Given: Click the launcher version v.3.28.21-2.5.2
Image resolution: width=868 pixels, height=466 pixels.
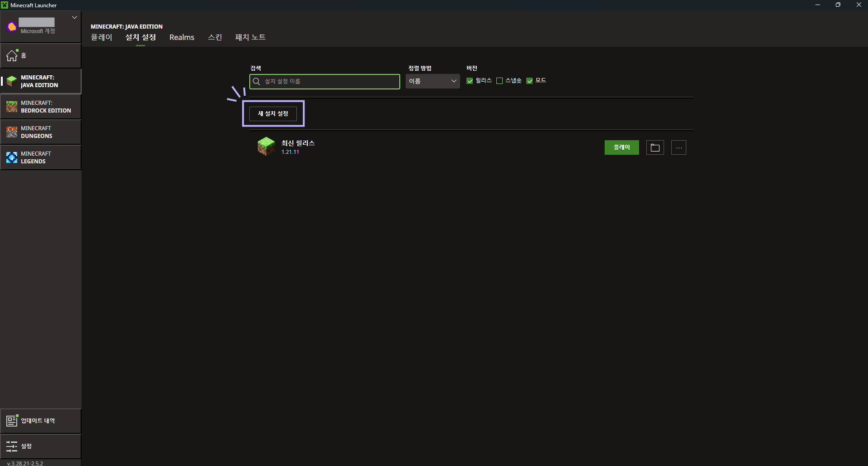Looking at the screenshot, I should (x=25, y=463).
